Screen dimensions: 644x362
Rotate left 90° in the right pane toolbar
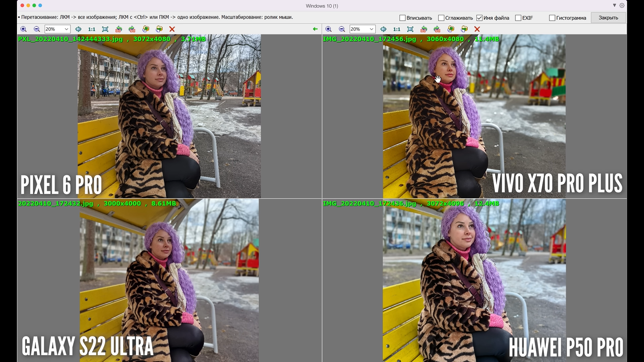click(x=423, y=29)
